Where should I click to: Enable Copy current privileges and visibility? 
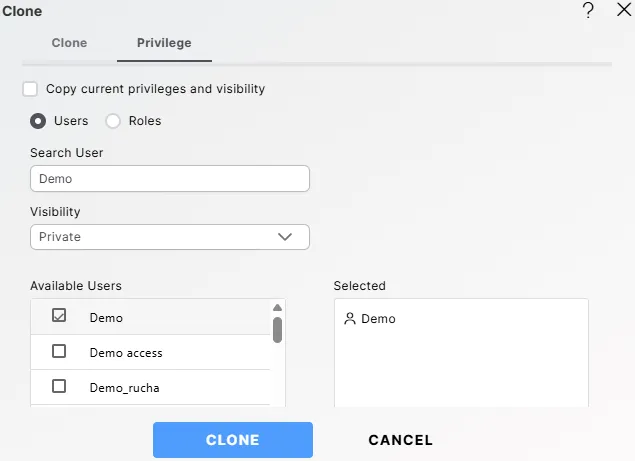coord(31,89)
